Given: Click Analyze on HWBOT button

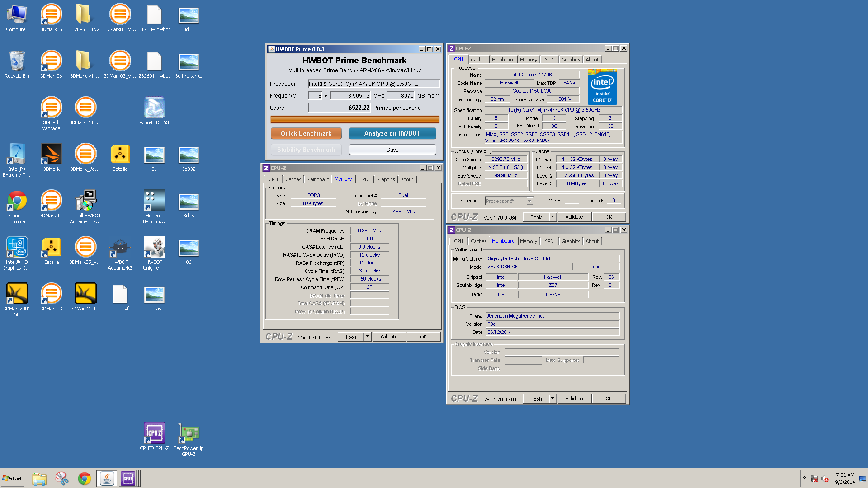Looking at the screenshot, I should point(392,133).
